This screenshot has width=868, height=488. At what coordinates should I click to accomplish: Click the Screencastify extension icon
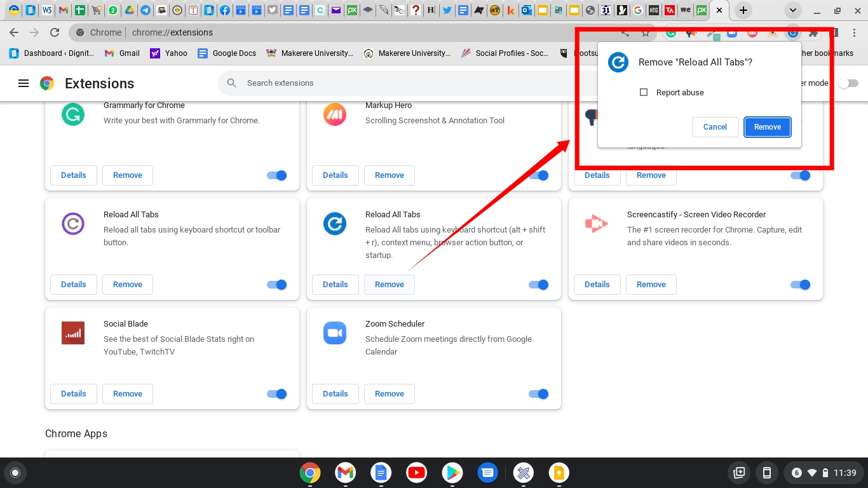pyautogui.click(x=596, y=224)
